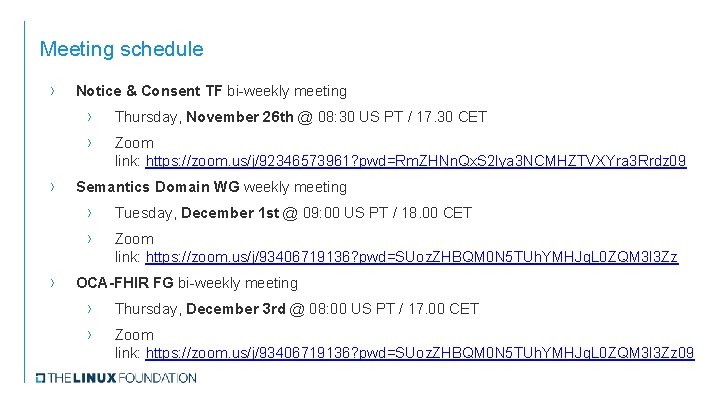This screenshot has width=720, height=405.
Task: Click chevron bullet before Tuesday, December 1st
Action: (x=90, y=213)
